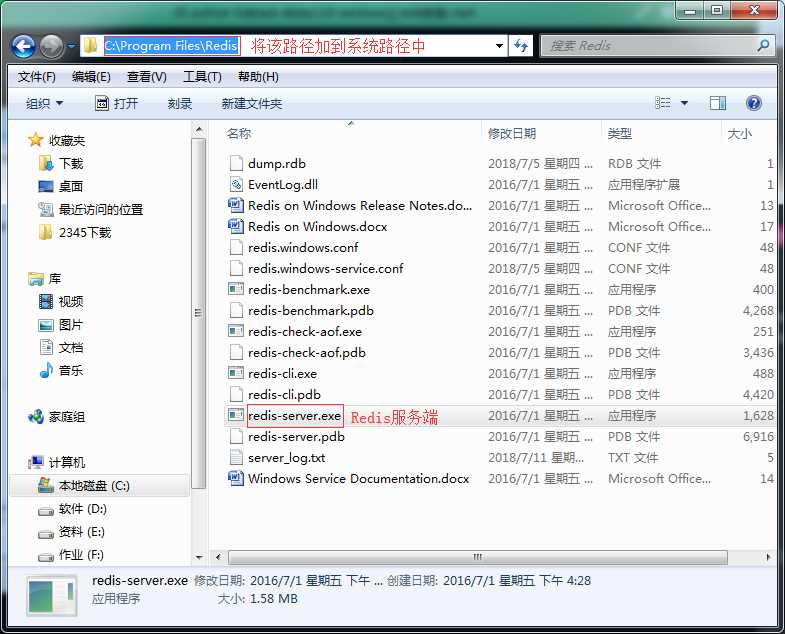This screenshot has height=634, width=785.
Task: Select the redis-cli.pdb file name
Action: 284,395
